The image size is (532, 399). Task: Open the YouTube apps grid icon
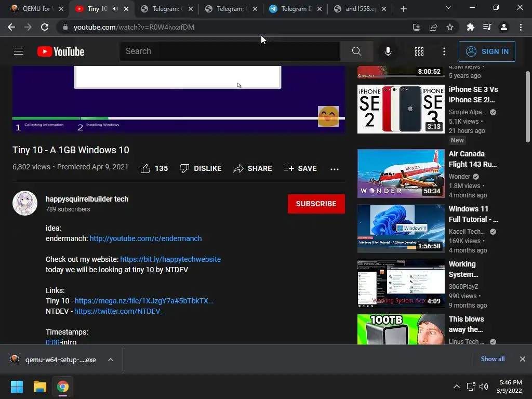pos(419,51)
